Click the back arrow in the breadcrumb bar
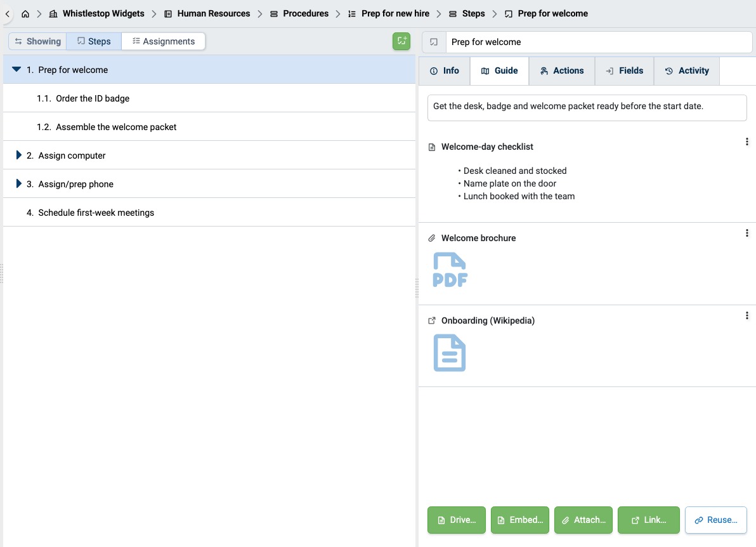Image resolution: width=756 pixels, height=547 pixels. pos(7,14)
